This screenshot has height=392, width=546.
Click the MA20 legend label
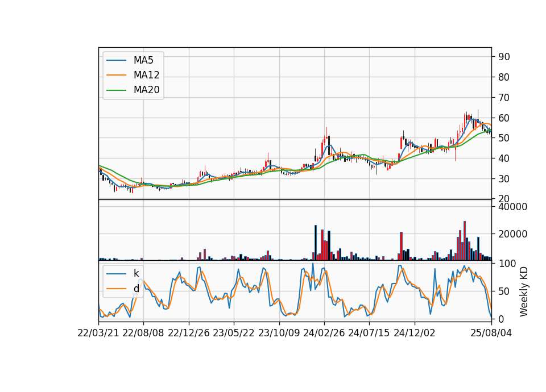pyautogui.click(x=146, y=90)
